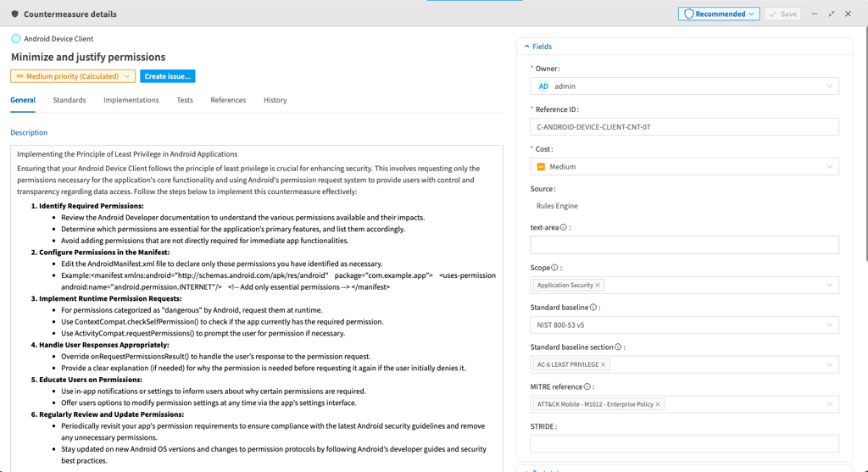Image resolution: width=868 pixels, height=472 pixels.
Task: Open the Medium priority (Calculated) dropdown
Action: [x=73, y=76]
